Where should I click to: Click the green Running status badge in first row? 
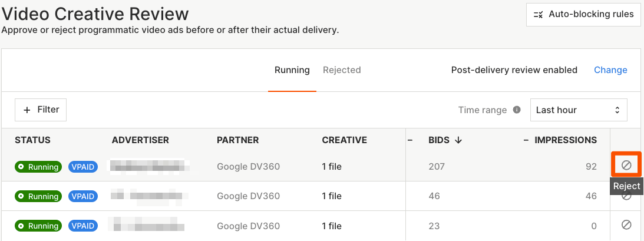click(38, 167)
